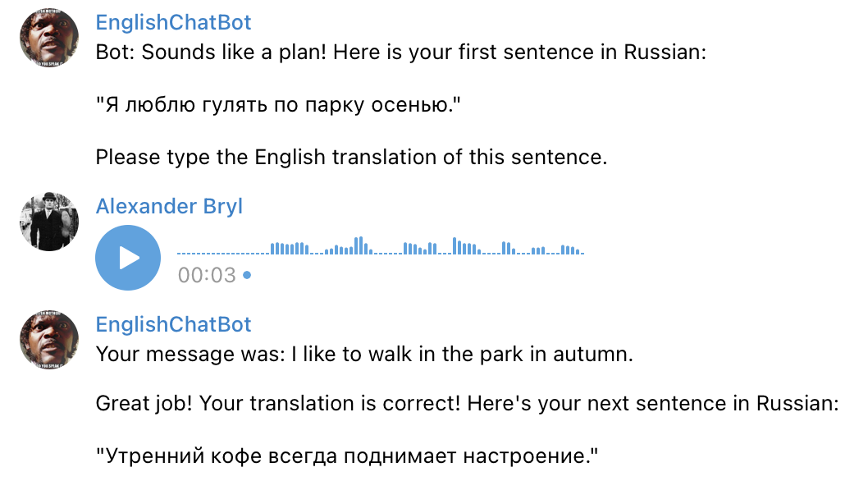Select the 'Great job! Your translation is correct' line
This screenshot has height=481, width=868.
468,403
